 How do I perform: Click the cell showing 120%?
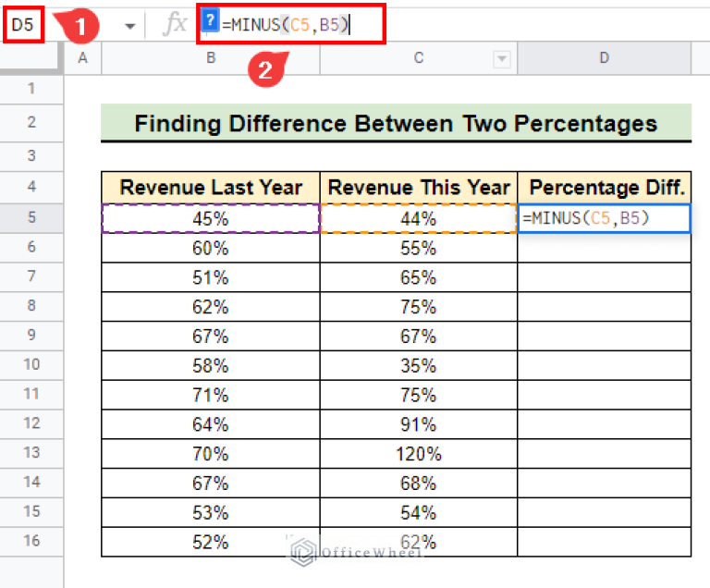(419, 454)
